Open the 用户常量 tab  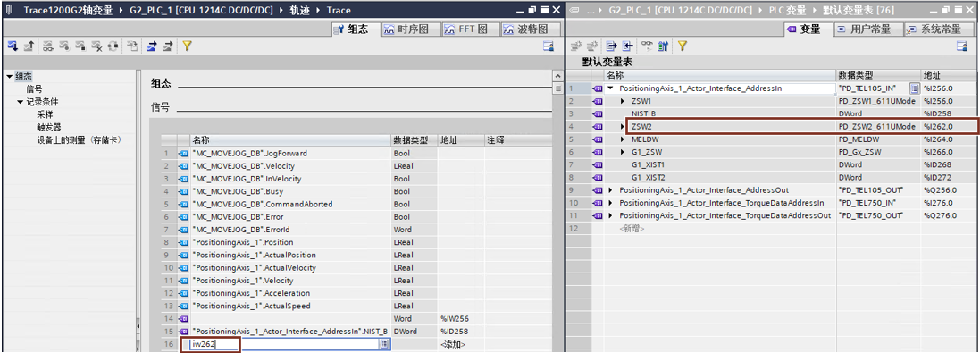pos(869,29)
